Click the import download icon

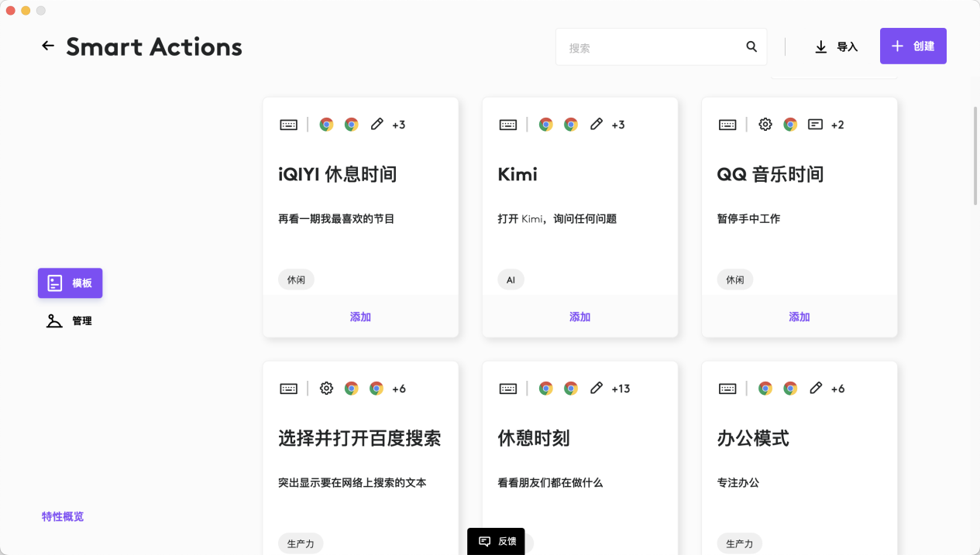point(821,47)
